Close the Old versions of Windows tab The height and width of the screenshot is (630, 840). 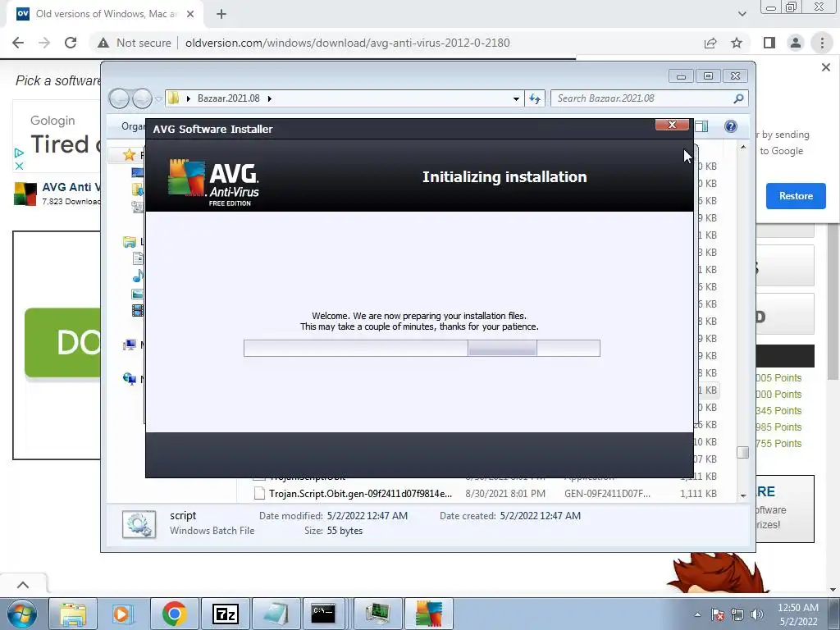coord(190,14)
